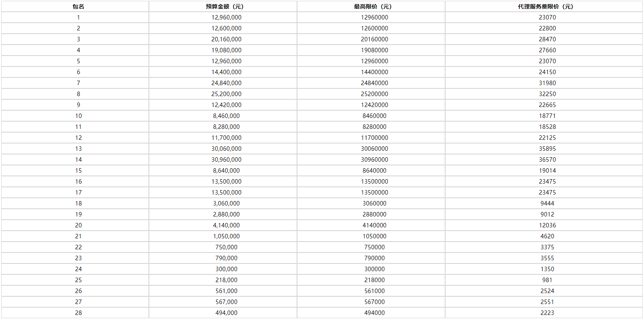Click max price cell 561000

pos(374,291)
